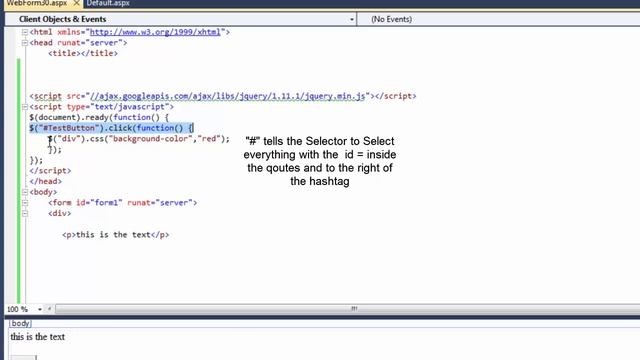This screenshot has height=360, width=640.
Task: Open the (No Events) dropdown
Action: point(499,19)
